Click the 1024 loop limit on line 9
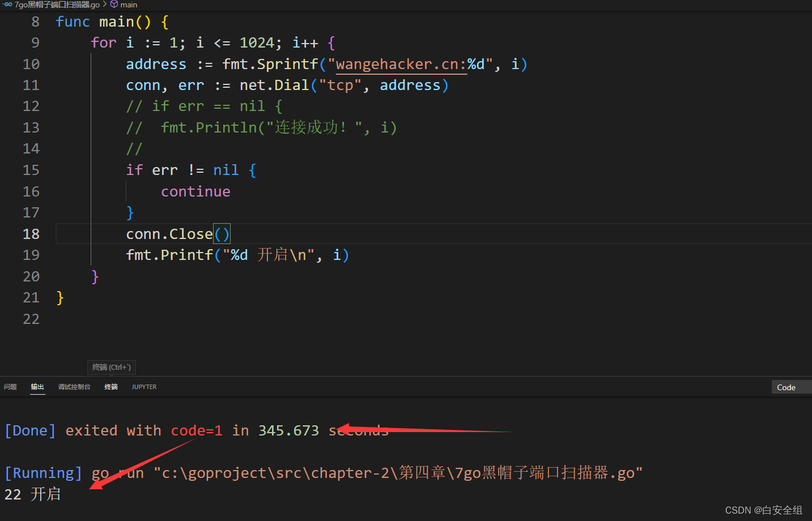 pyautogui.click(x=257, y=43)
